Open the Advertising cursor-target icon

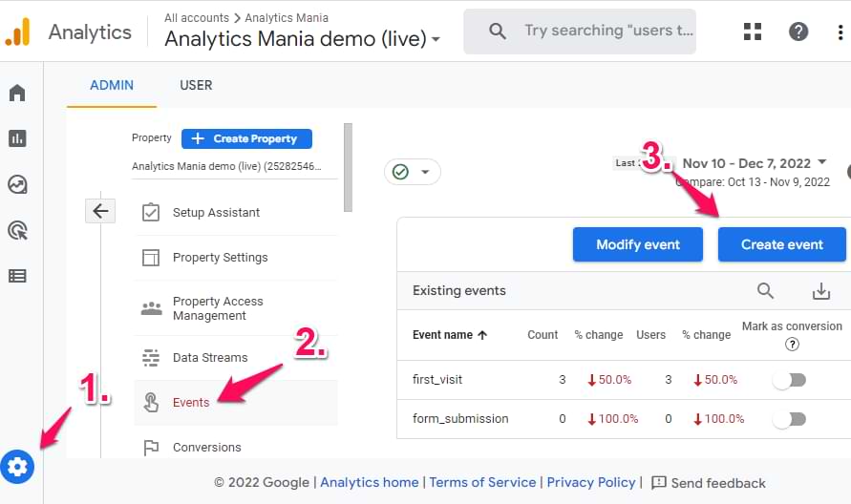coord(17,231)
